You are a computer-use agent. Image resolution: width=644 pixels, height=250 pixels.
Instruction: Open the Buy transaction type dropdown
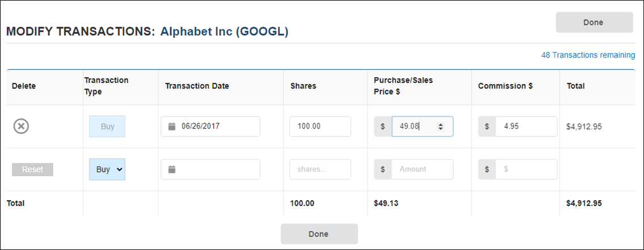pos(107,169)
